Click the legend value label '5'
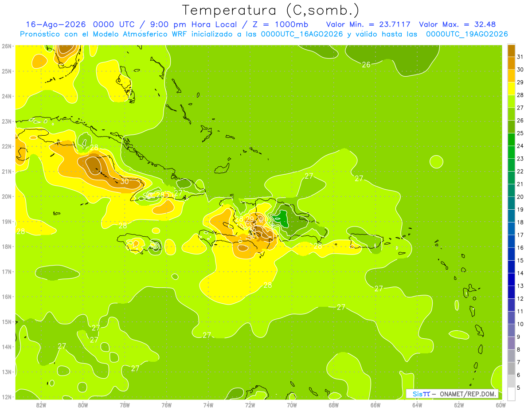The height and width of the screenshot is (411, 532). tap(519, 388)
